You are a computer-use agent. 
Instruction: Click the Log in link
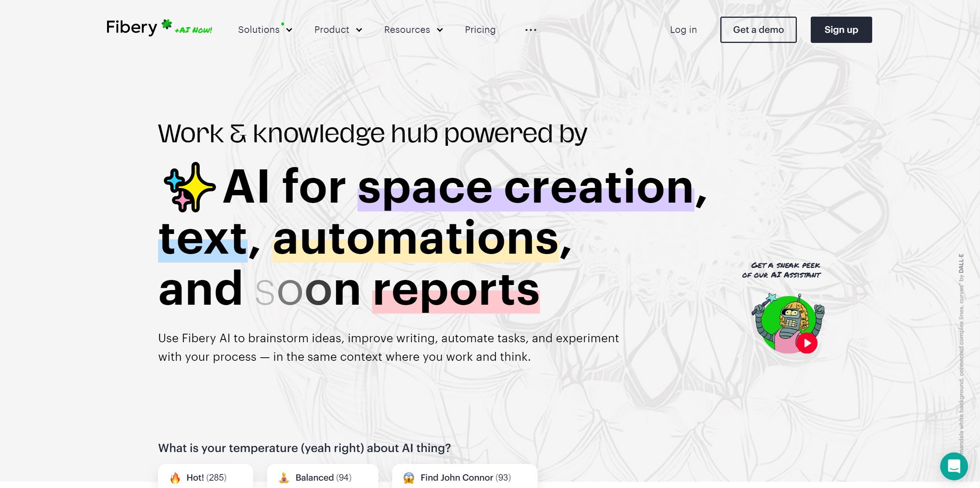(x=684, y=29)
